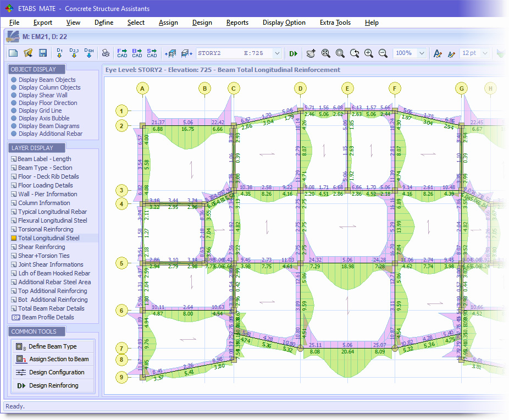Click the B-CAD export icon
The image size is (509, 420).
click(136, 53)
